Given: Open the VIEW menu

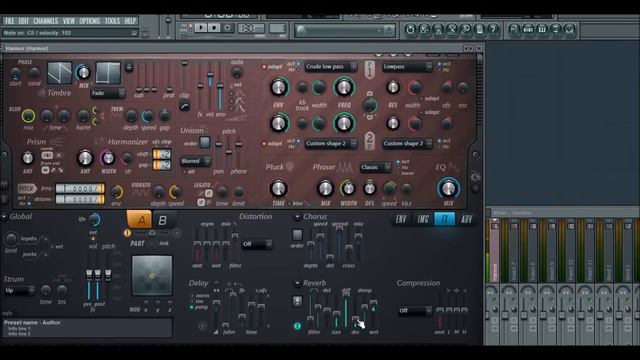Looking at the screenshot, I should click(x=69, y=21).
